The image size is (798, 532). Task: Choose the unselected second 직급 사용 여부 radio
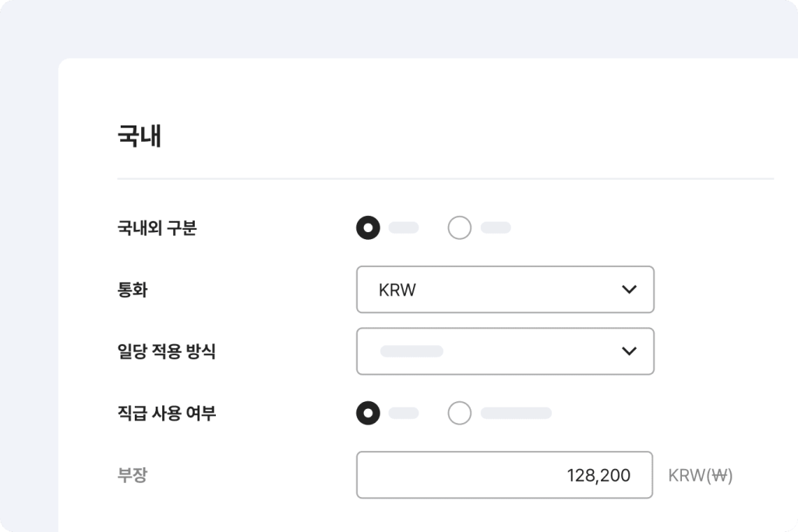tap(460, 414)
